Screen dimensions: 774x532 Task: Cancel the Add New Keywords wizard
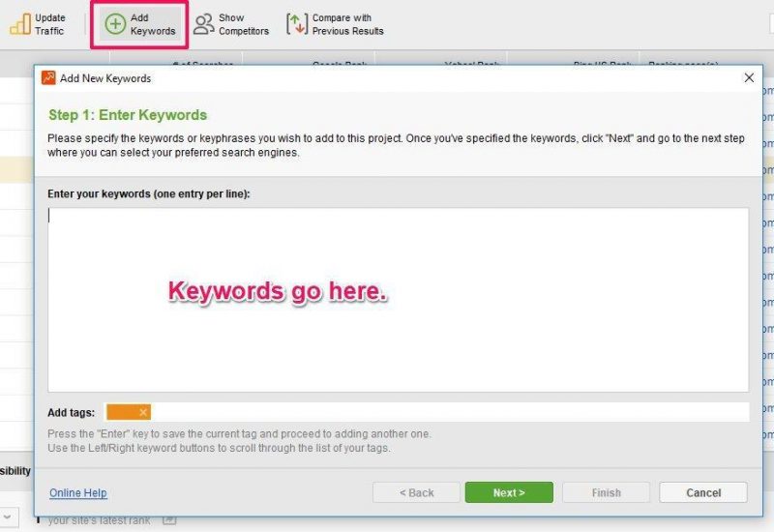coord(703,492)
